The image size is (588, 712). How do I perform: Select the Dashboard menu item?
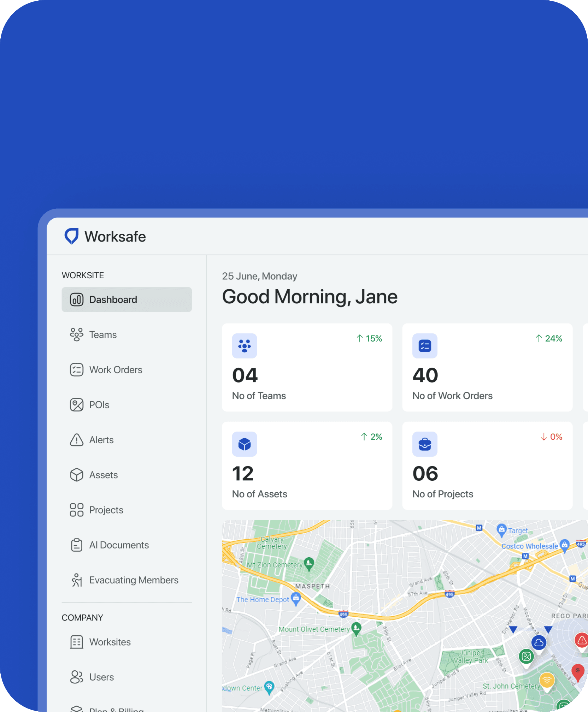pyautogui.click(x=127, y=299)
